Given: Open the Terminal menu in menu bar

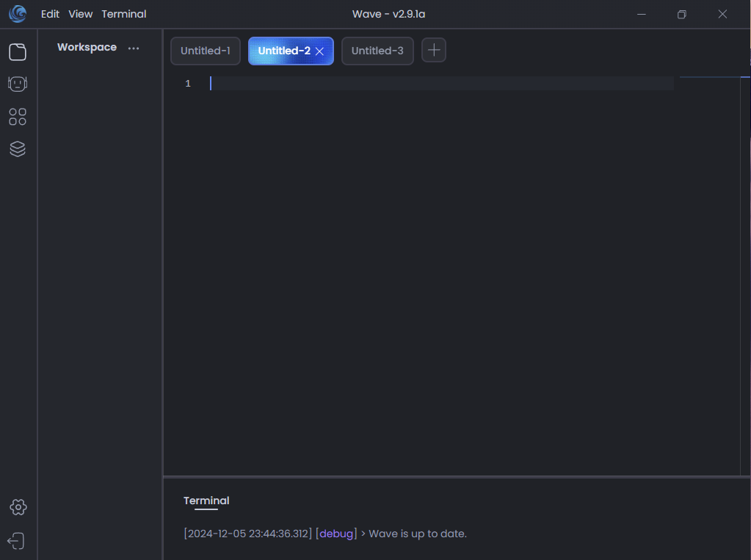Looking at the screenshot, I should (124, 14).
